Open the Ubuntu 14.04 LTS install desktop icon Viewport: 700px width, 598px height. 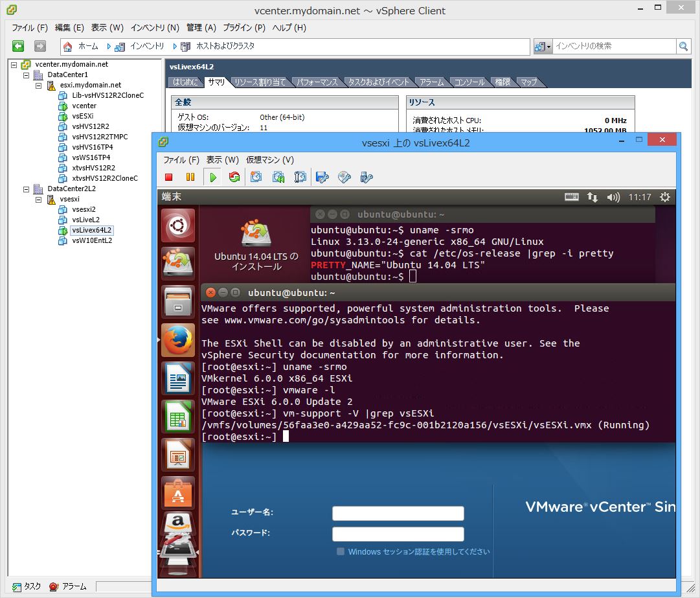(256, 245)
